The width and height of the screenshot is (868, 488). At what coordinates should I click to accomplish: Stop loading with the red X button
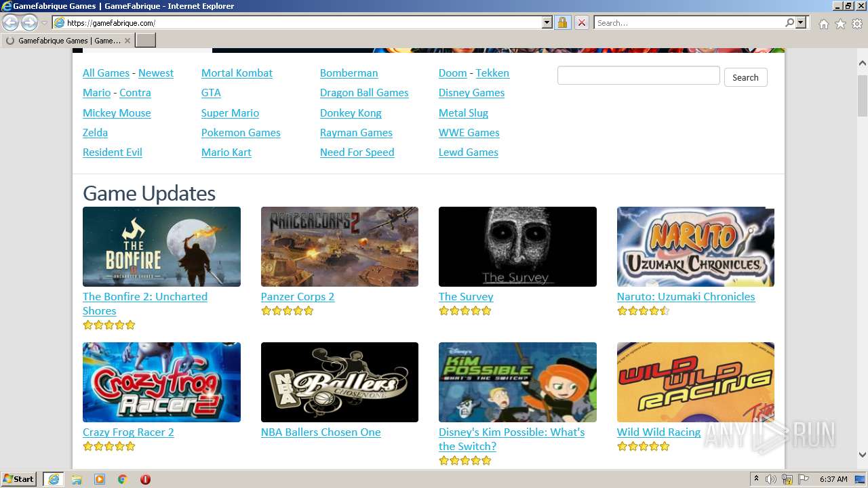[x=581, y=22]
